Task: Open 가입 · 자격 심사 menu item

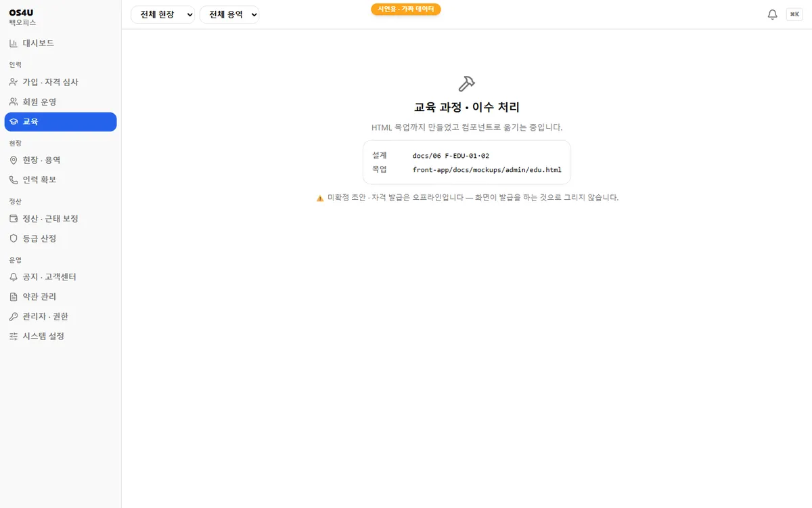Action: pos(61,82)
